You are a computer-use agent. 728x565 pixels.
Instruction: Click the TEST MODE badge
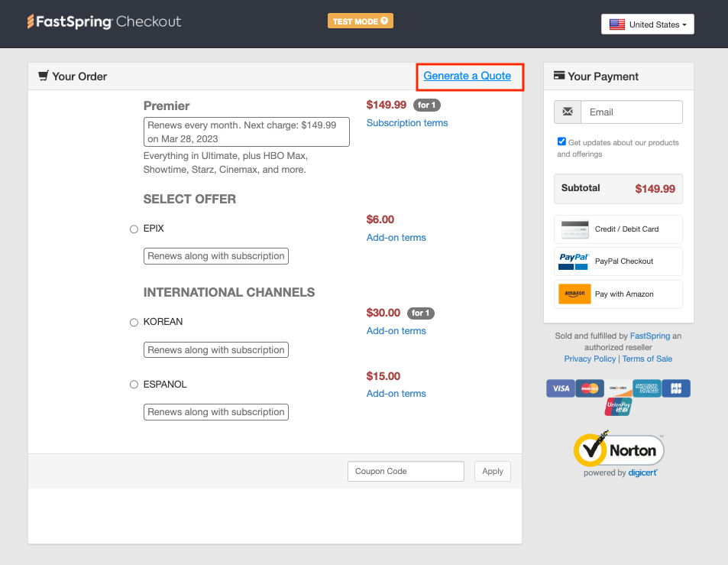point(361,21)
